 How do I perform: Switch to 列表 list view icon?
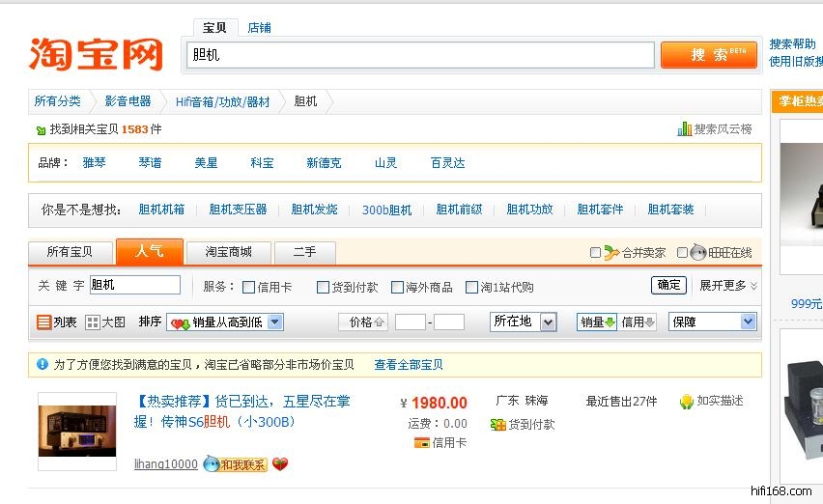pyautogui.click(x=44, y=322)
